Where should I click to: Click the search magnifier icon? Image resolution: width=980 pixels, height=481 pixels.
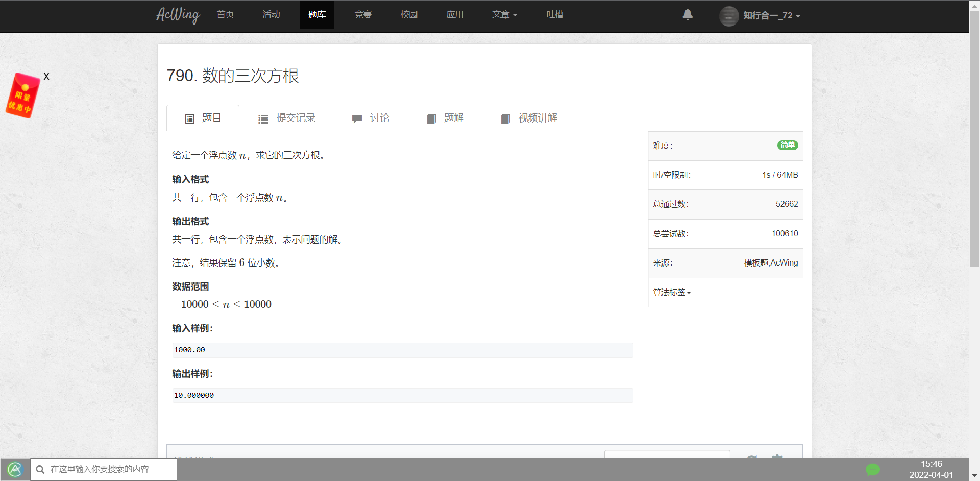pyautogui.click(x=41, y=469)
